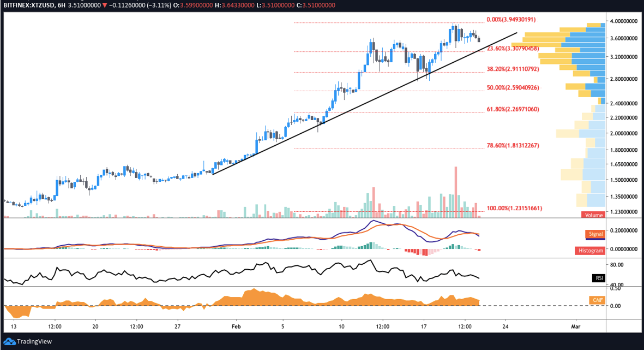Select the orange Signal label tag
This screenshot has height=350, width=644.
(595, 234)
